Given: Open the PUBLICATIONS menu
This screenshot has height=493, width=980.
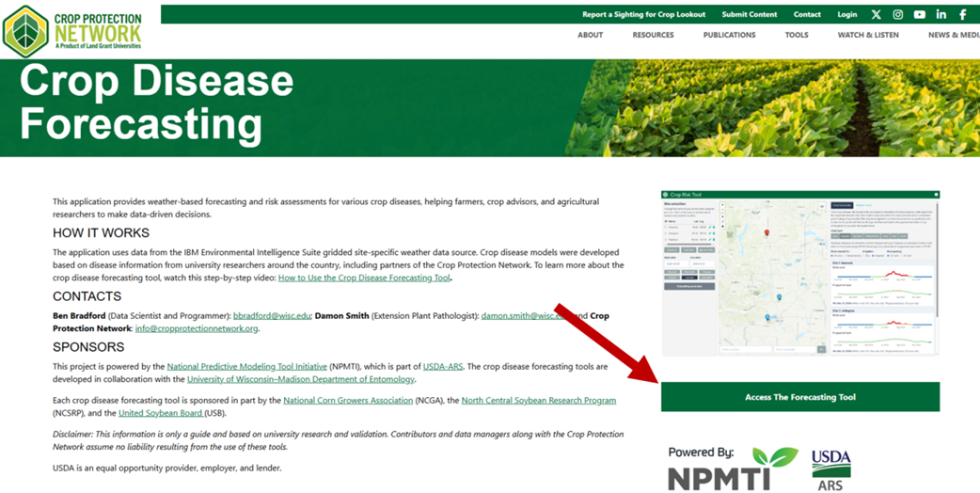Looking at the screenshot, I should (x=730, y=35).
